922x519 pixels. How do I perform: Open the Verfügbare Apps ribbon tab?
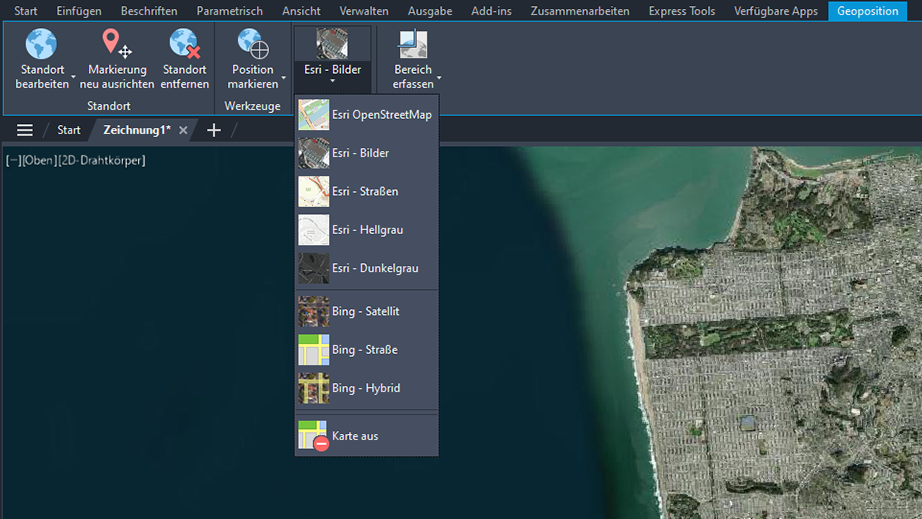coord(776,11)
